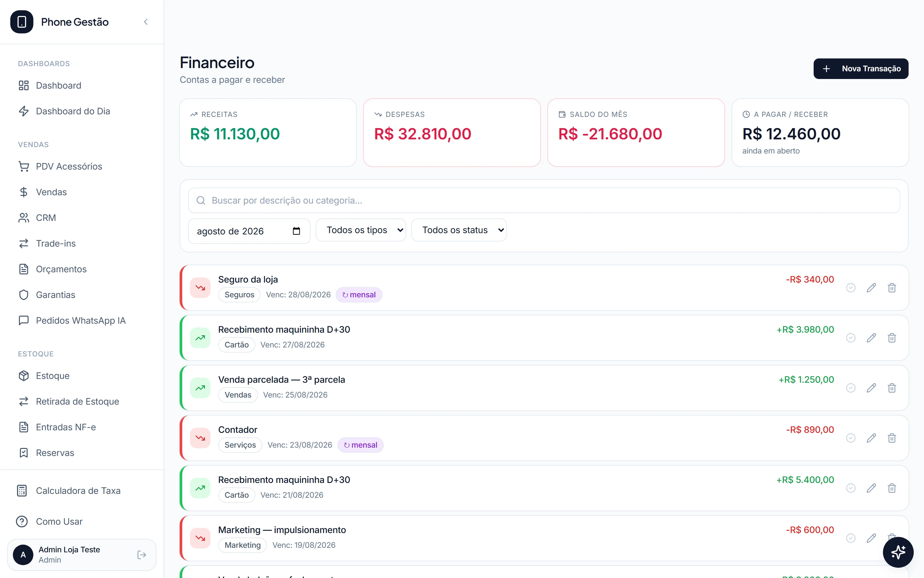Click the Receitas summary card
Screen dimensions: 924x578
[268, 133]
